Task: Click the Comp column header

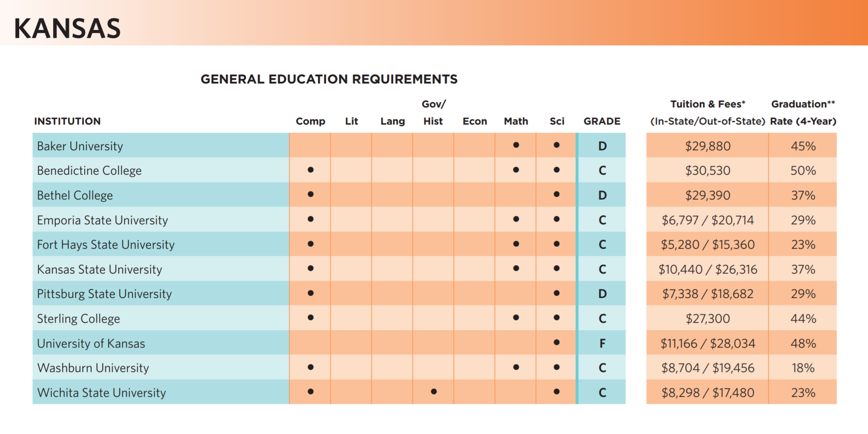Action: click(311, 122)
